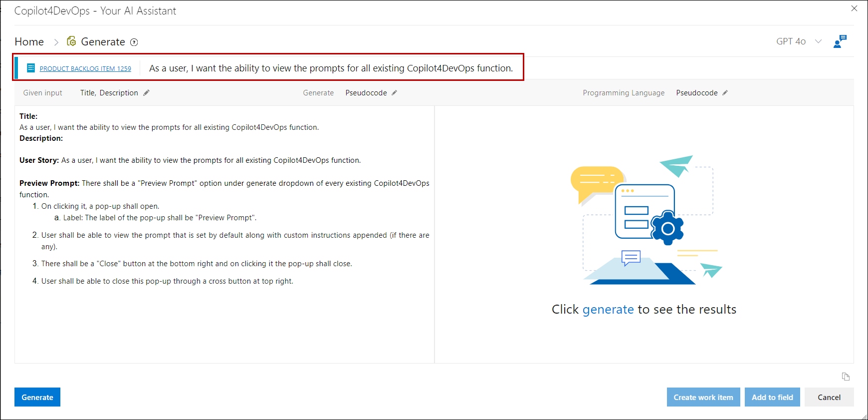This screenshot has height=420, width=868.
Task: Click Pseudocode value under Programming Language
Action: click(x=697, y=93)
